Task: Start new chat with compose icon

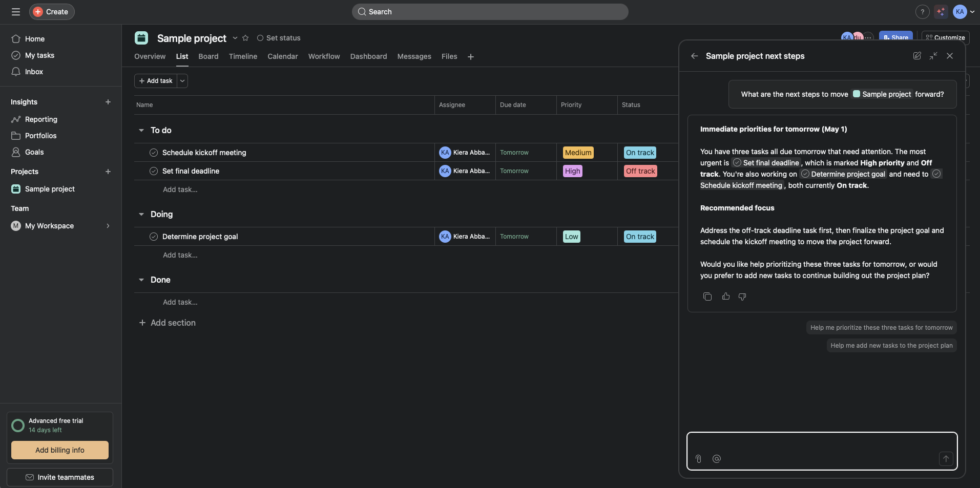Action: [917, 56]
